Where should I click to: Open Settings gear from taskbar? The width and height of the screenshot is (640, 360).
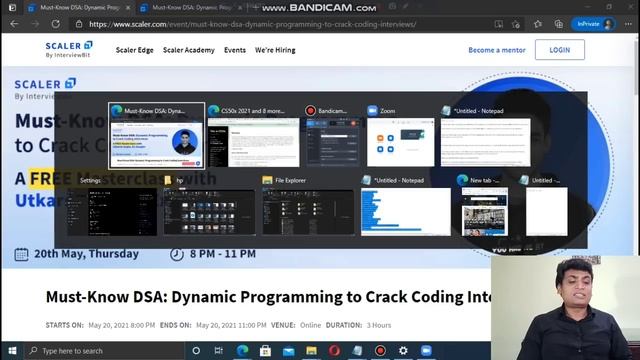pyautogui.click(x=403, y=351)
